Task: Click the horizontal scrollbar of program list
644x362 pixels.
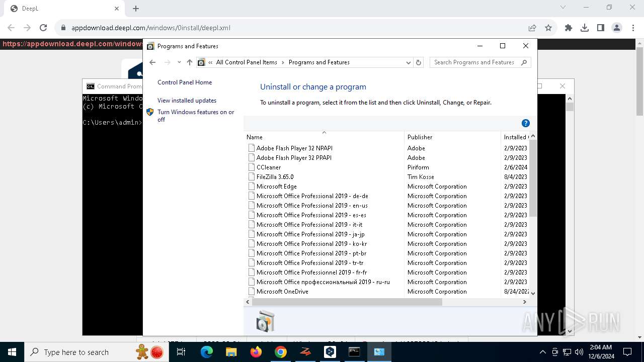Action: click(x=346, y=302)
